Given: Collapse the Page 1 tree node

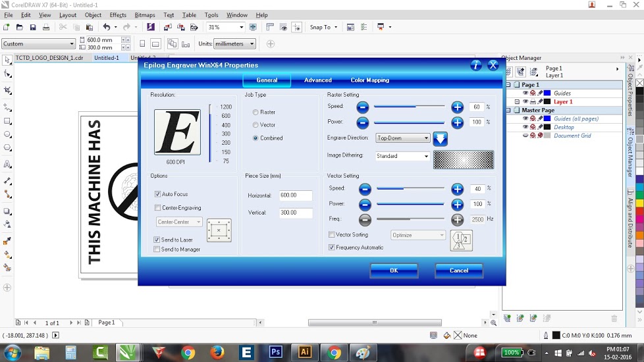Looking at the screenshot, I should 508,84.
